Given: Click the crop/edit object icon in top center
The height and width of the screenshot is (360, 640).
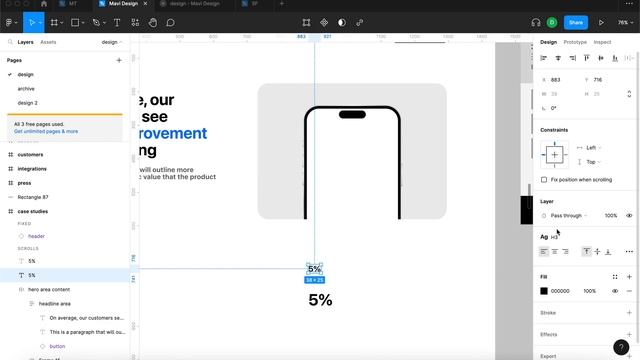Looking at the screenshot, I should [x=306, y=22].
